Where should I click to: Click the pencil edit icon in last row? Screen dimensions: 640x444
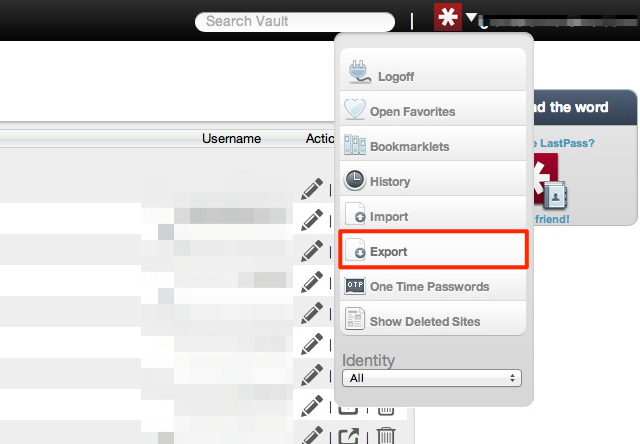pos(312,435)
